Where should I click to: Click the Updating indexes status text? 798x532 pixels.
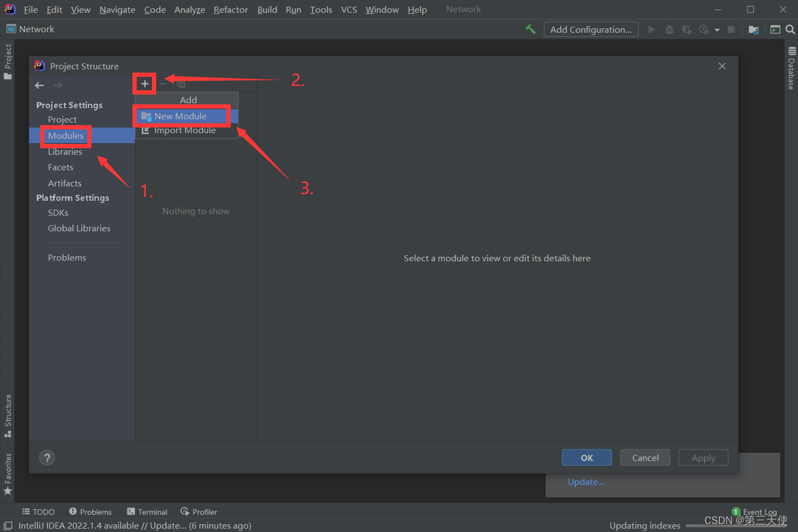[645, 526]
